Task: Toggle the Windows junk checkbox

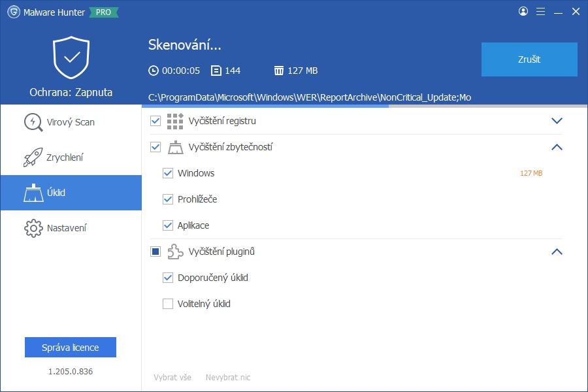Action: (168, 173)
